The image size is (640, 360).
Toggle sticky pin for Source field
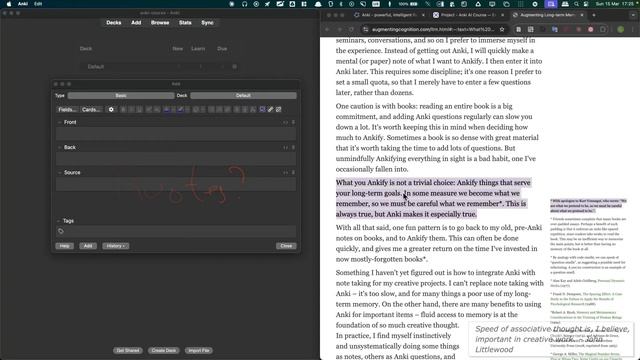tap(293, 173)
